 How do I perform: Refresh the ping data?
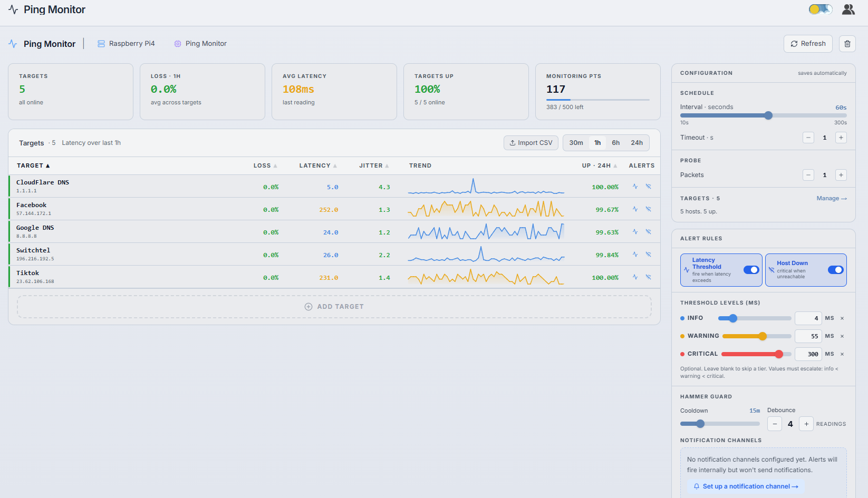coord(808,44)
